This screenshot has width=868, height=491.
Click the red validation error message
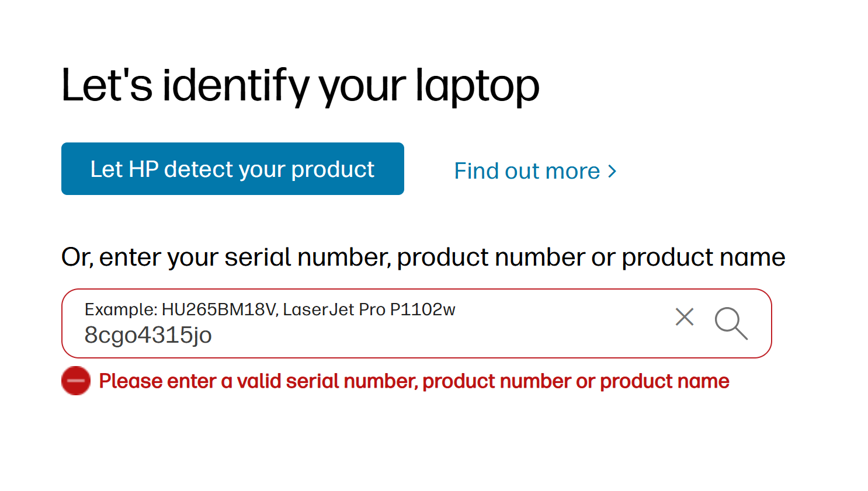click(x=414, y=381)
